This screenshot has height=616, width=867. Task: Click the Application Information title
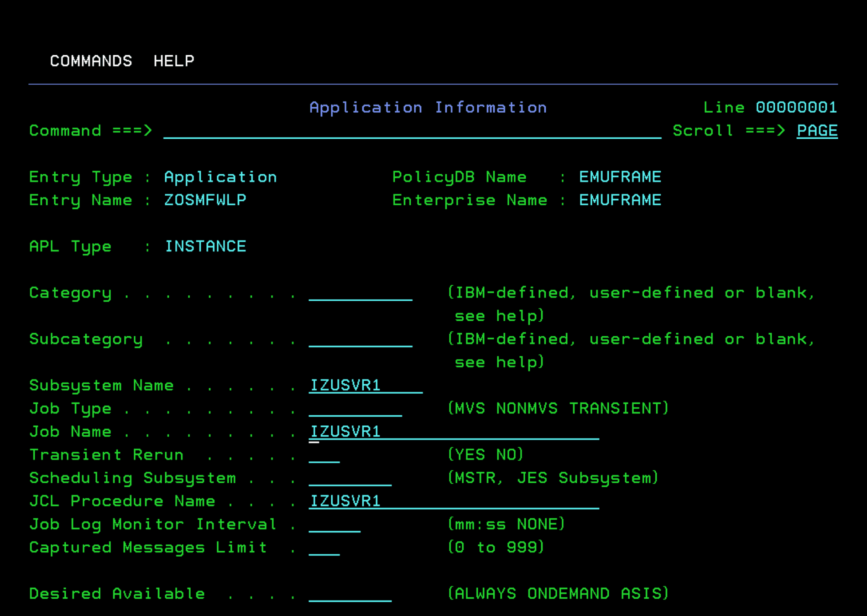pyautogui.click(x=428, y=107)
